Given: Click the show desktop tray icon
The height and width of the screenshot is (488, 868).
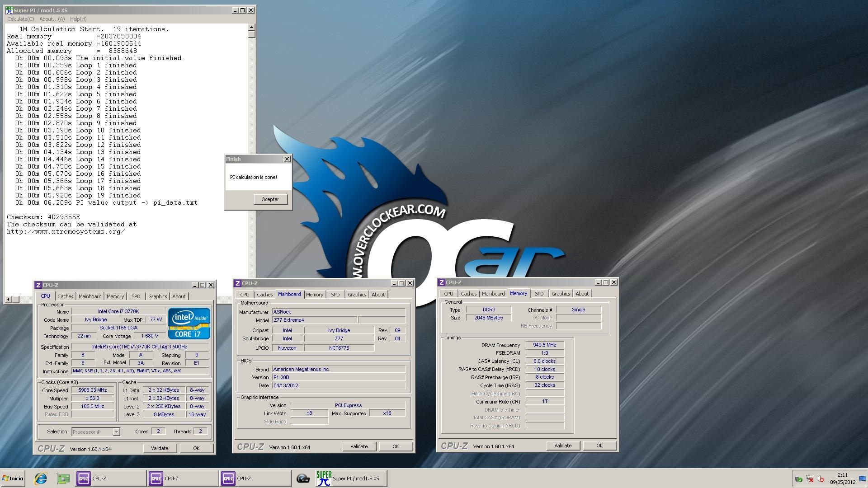Looking at the screenshot, I should [863, 479].
